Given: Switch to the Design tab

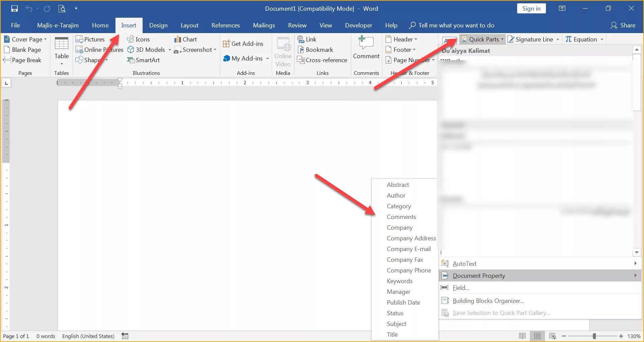Looking at the screenshot, I should point(158,25).
